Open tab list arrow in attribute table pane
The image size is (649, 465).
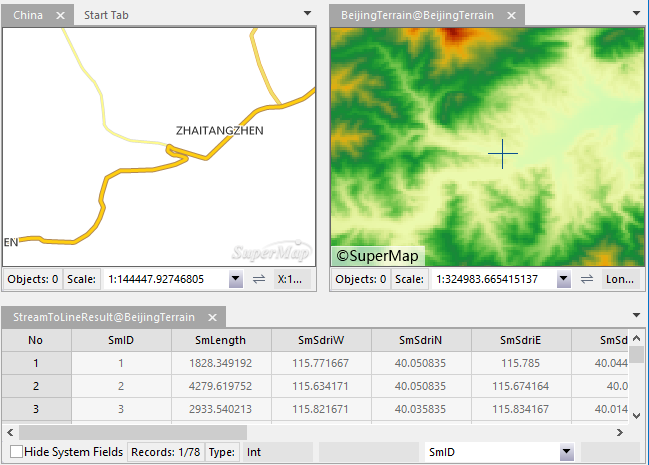(637, 316)
